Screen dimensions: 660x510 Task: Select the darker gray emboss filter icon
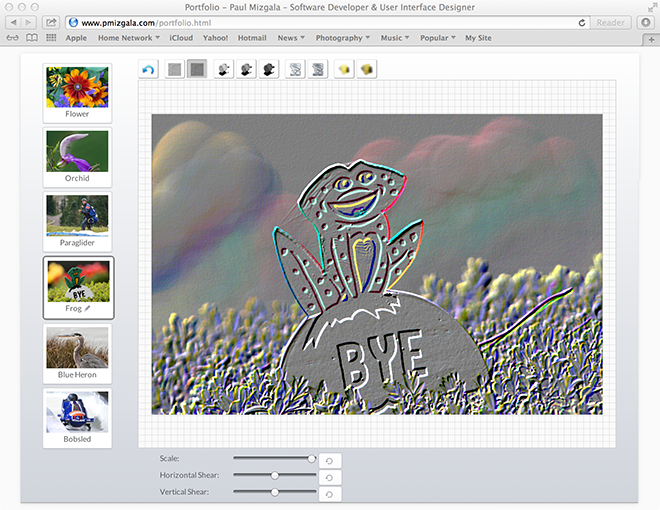pyautogui.click(x=197, y=69)
